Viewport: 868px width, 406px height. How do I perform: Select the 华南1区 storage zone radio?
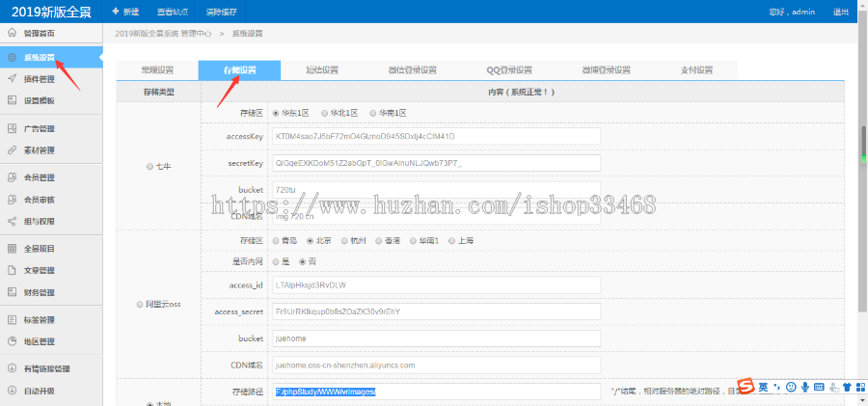click(x=372, y=113)
